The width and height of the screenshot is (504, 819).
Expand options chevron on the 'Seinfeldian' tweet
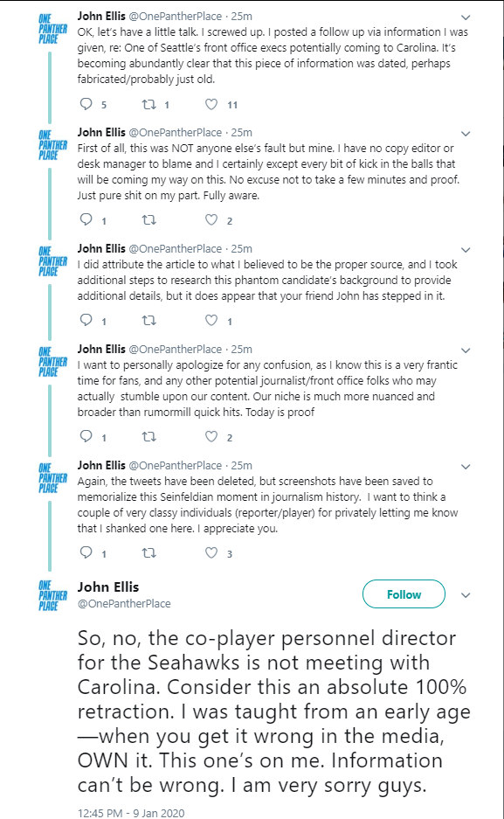tap(466, 467)
